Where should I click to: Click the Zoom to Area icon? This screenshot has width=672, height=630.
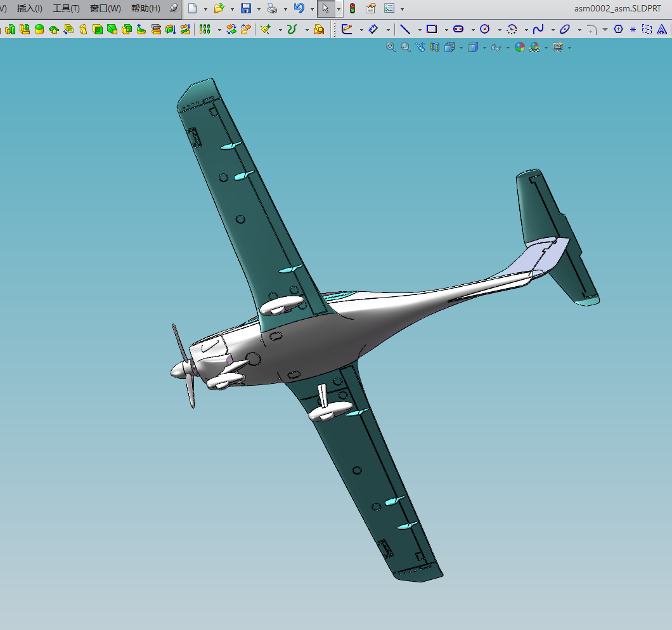click(x=406, y=47)
